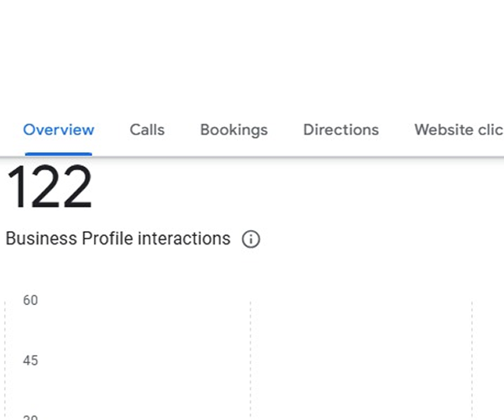Switch to the Calls tab
This screenshot has width=504, height=420.
pyautogui.click(x=147, y=130)
